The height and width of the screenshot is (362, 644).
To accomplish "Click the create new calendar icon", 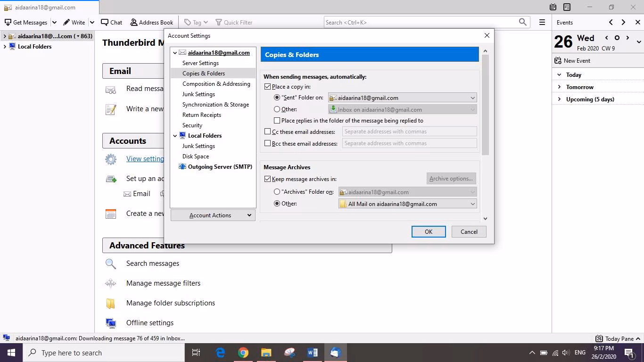I will coord(111,214).
